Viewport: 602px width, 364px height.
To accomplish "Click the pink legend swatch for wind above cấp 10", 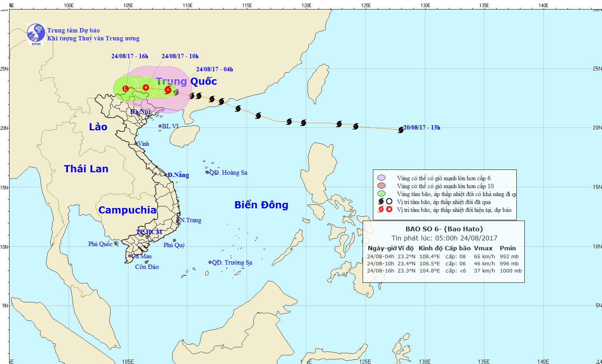I will pyautogui.click(x=382, y=186).
